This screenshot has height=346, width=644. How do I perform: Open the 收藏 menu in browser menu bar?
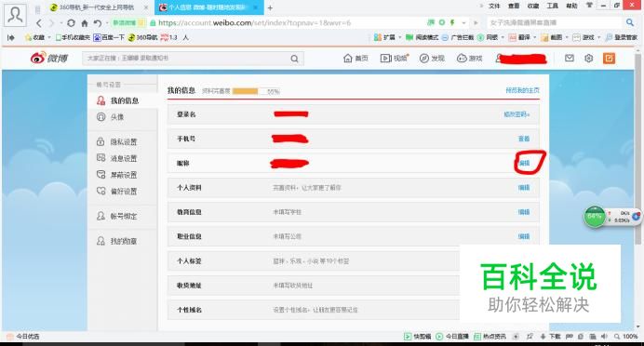pyautogui.click(x=533, y=6)
